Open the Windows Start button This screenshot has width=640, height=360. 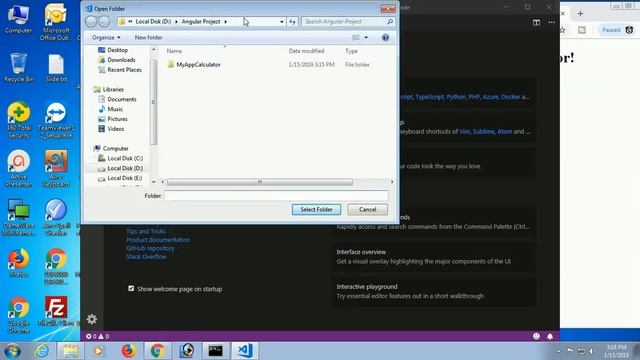coord(12,351)
